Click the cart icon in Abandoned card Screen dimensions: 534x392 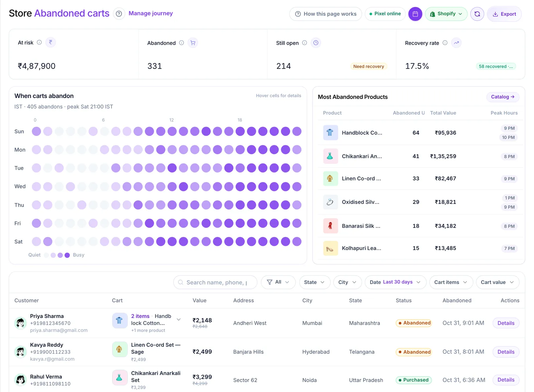coord(193,43)
